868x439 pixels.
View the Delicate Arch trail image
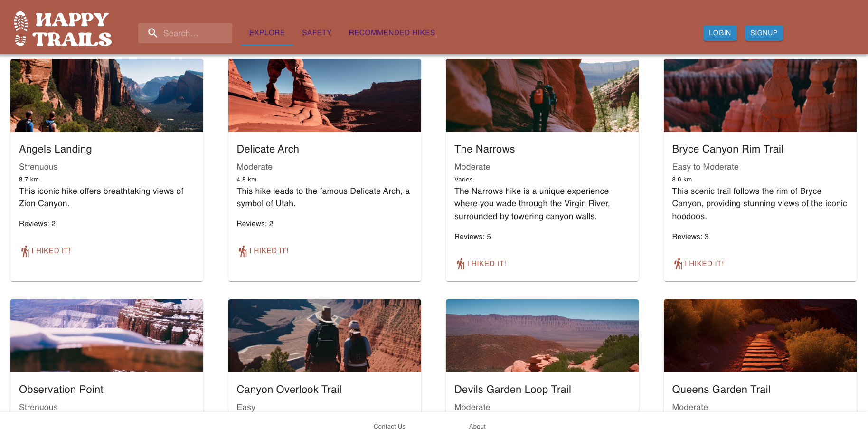click(x=324, y=95)
